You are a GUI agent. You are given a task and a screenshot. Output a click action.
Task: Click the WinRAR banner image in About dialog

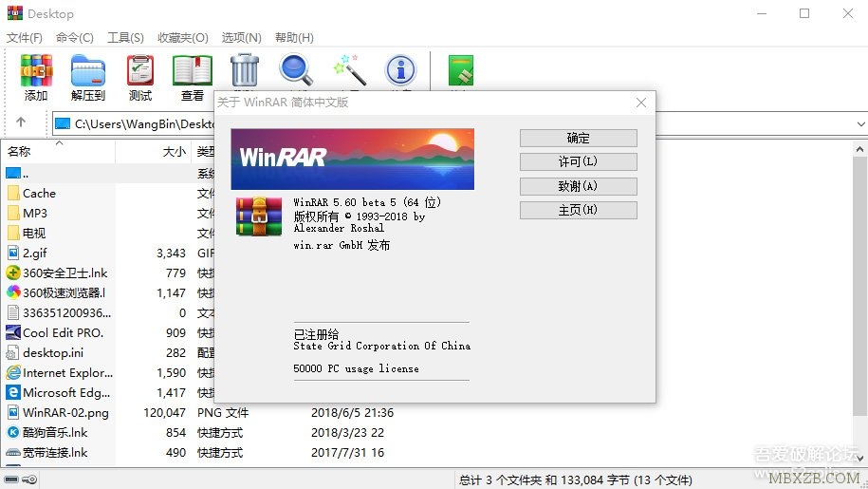pyautogui.click(x=352, y=159)
